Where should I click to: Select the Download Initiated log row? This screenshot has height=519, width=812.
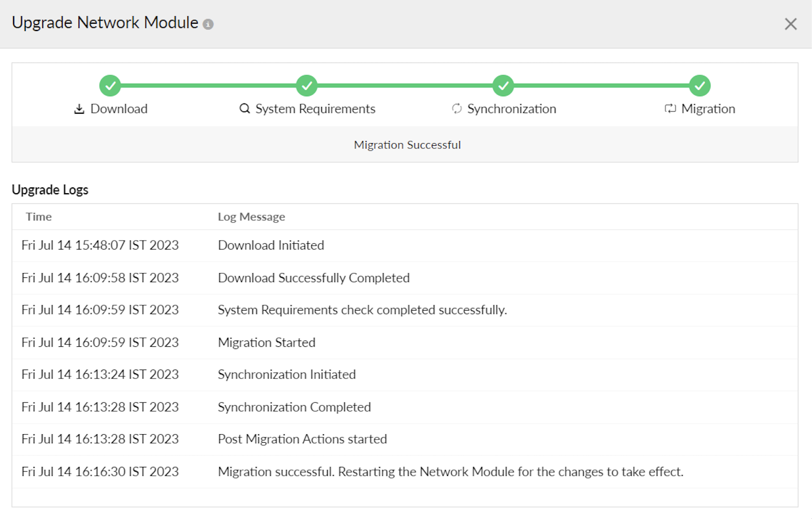pos(271,245)
